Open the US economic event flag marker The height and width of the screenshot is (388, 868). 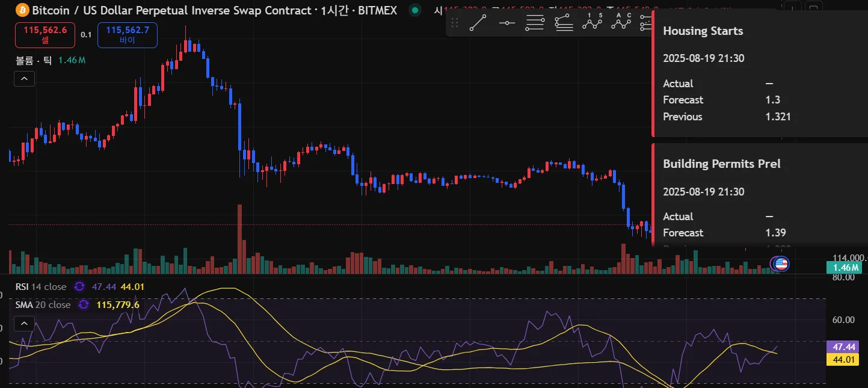[780, 263]
